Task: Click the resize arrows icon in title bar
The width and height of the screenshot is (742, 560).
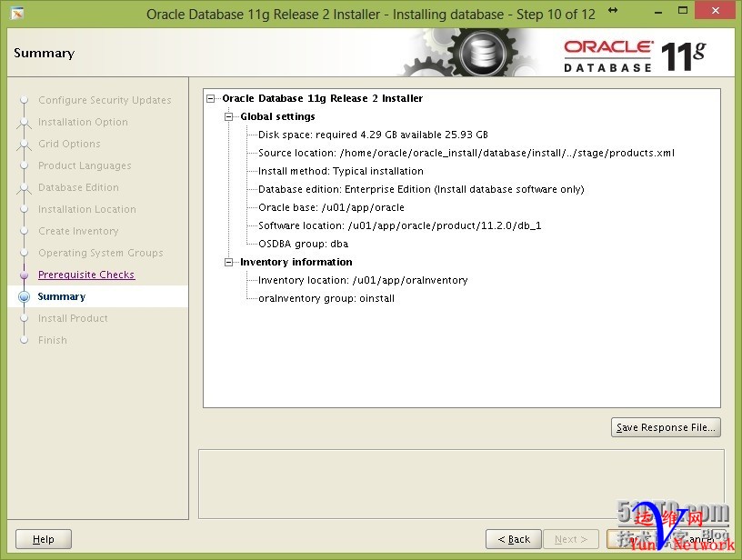Action: pyautogui.click(x=613, y=10)
